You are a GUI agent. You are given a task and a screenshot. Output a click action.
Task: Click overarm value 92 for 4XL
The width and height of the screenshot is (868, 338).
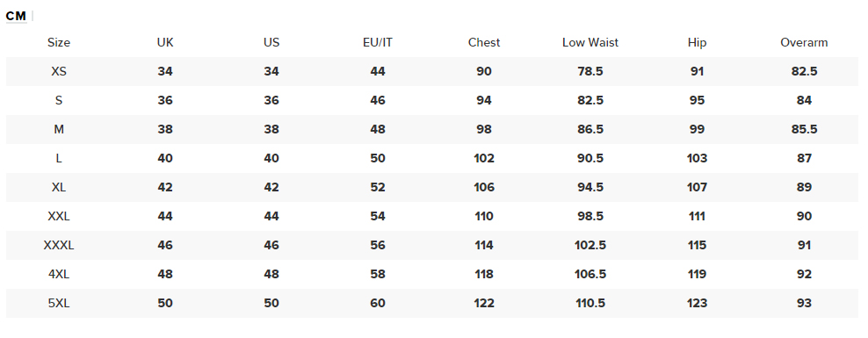click(805, 274)
